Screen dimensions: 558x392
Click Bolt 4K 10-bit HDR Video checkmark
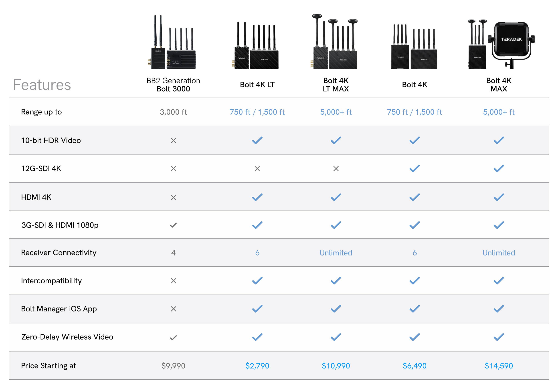415,140
